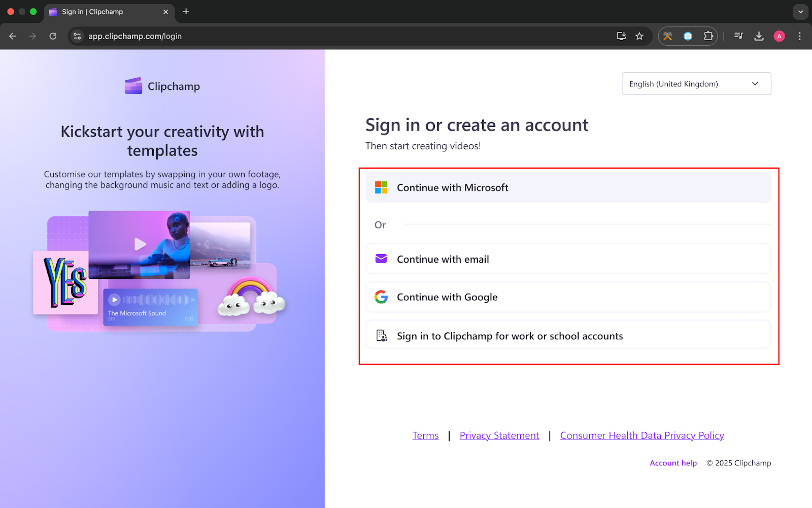Choose Continue with email
This screenshot has height=508, width=812.
(568, 259)
